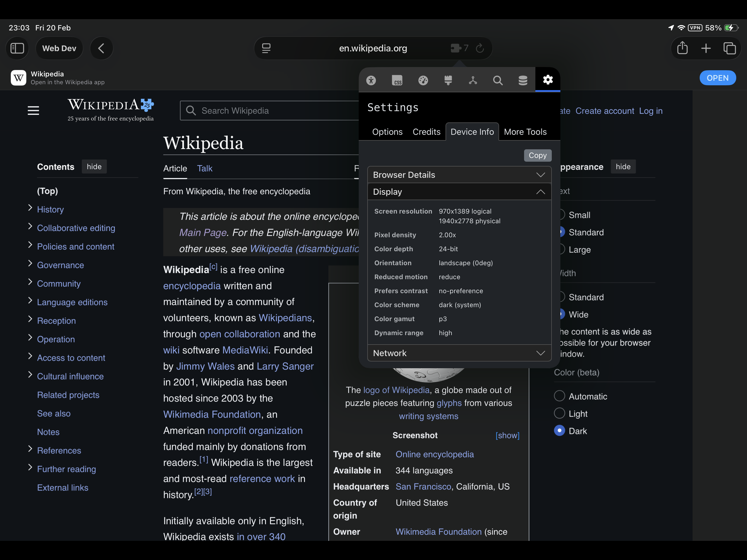Hide the Contents sidebar
Screen dimensions: 747x560
[94, 167]
